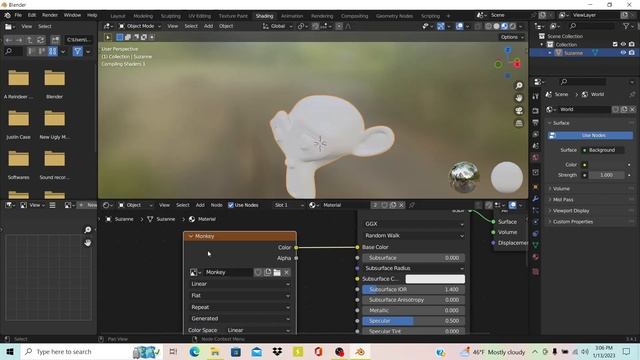Switch to the Modeling workspace tab
The height and width of the screenshot is (360, 640).
(143, 16)
